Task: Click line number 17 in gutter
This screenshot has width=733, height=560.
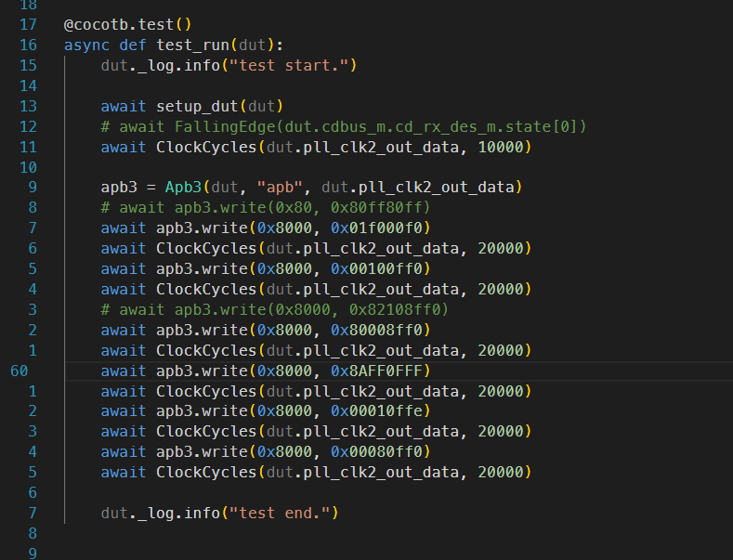Action: click(x=28, y=24)
